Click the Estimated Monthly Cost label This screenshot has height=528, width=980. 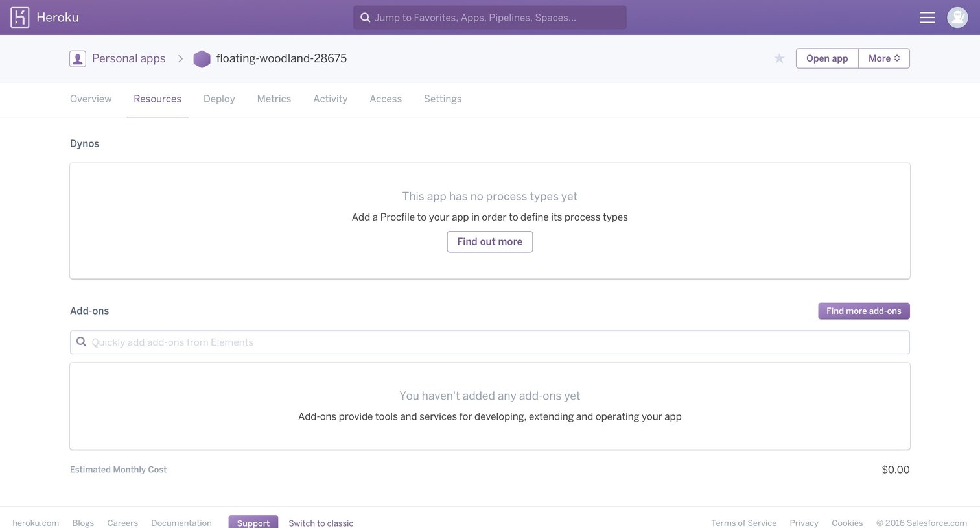[x=118, y=470]
